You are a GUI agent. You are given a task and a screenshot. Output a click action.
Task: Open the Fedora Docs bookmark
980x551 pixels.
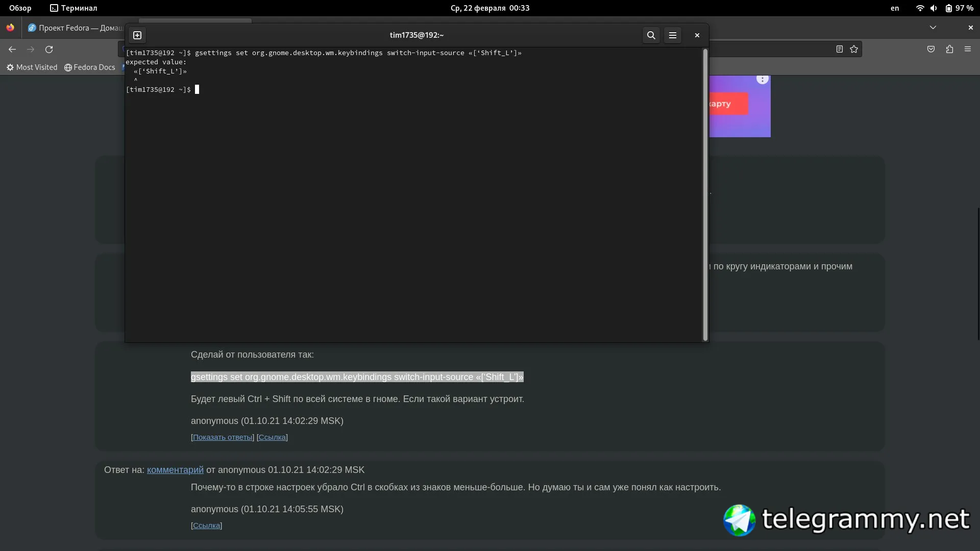[90, 67]
